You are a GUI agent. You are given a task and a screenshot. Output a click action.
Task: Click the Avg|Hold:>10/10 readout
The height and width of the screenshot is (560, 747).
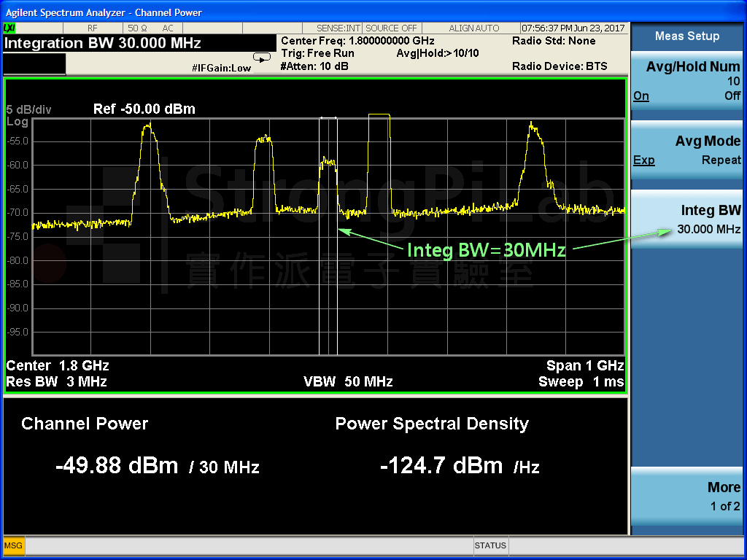point(438,52)
